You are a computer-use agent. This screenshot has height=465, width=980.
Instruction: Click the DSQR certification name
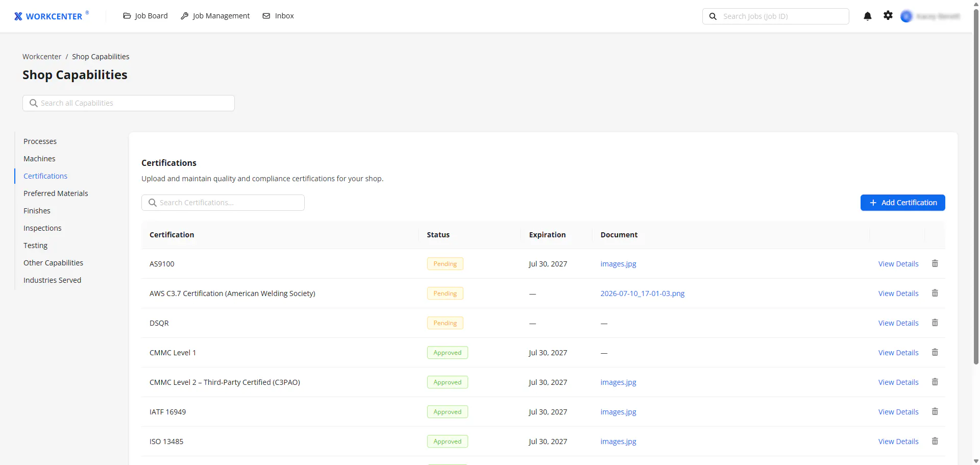tap(159, 323)
